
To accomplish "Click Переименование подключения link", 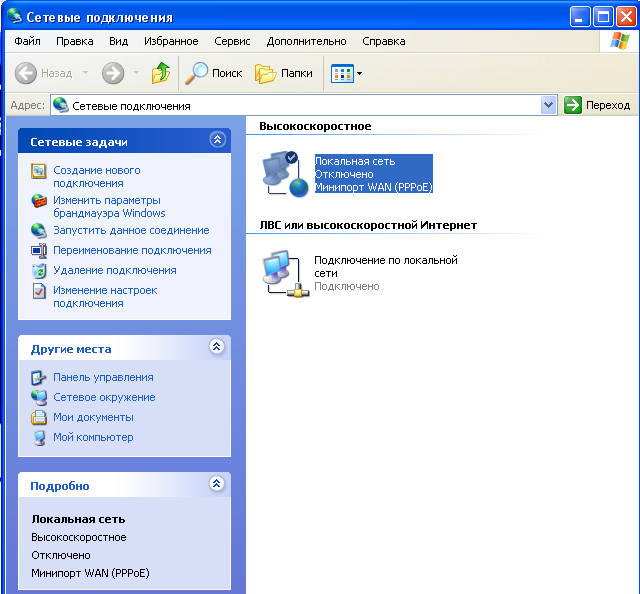I will [132, 250].
